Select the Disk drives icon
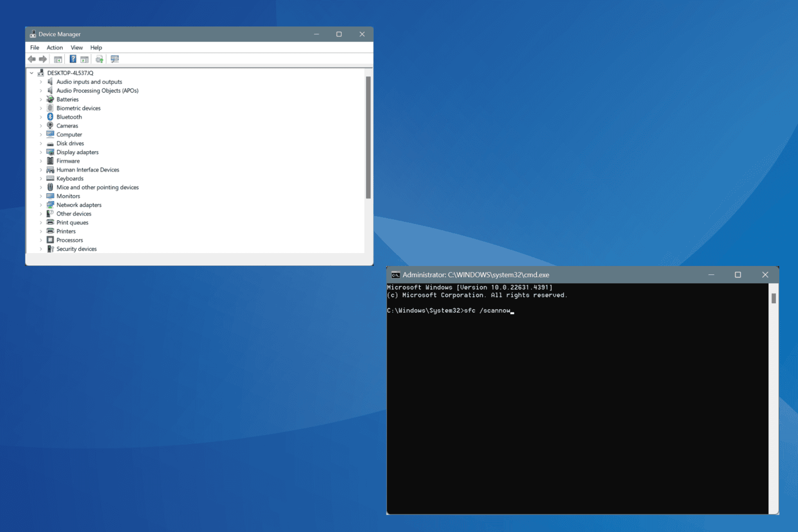The height and width of the screenshot is (532, 798). point(50,143)
